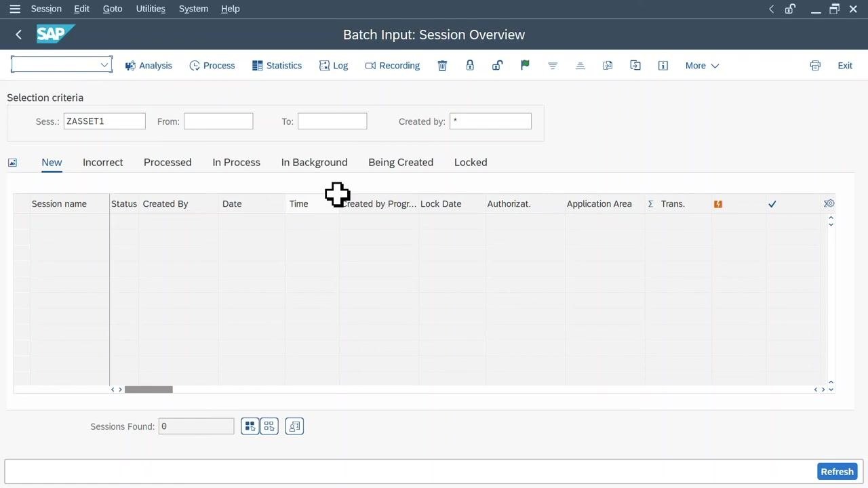Open the SAP hamburger menu
The image size is (868, 488).
(15, 9)
